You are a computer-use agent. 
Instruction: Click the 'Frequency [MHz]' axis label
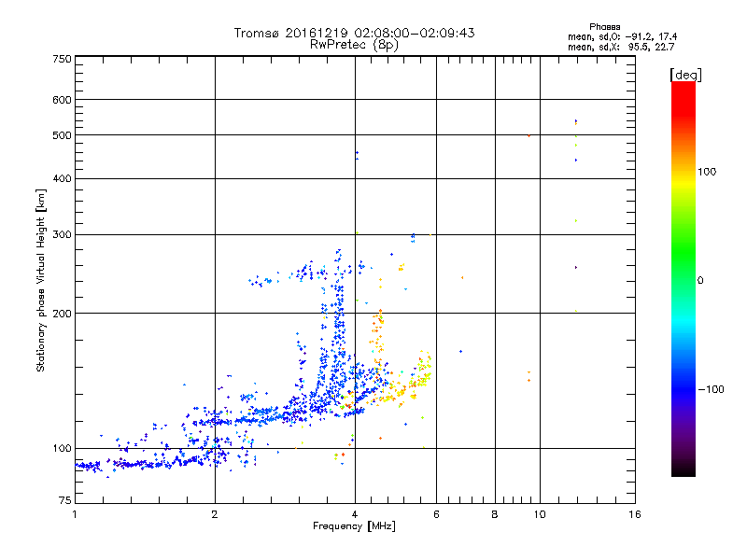(354, 526)
